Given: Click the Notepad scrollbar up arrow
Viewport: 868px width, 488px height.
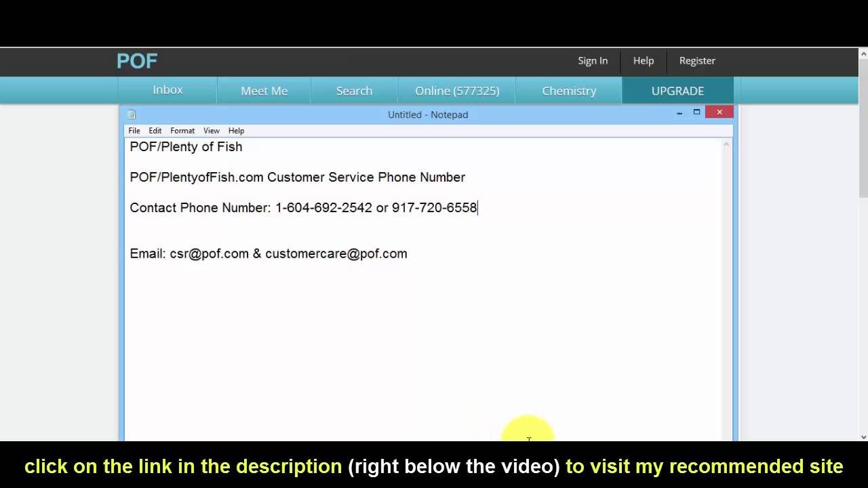Looking at the screenshot, I should (727, 144).
